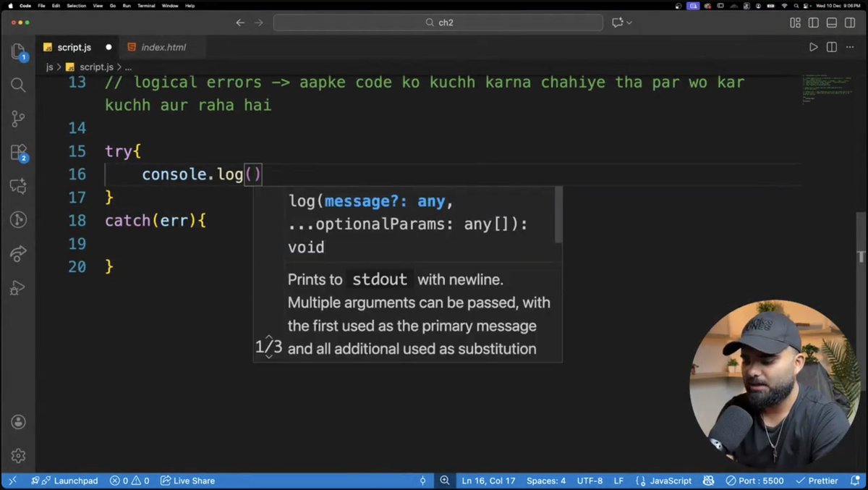This screenshot has width=868, height=490.
Task: Click the Run Code play button
Action: [x=813, y=46]
